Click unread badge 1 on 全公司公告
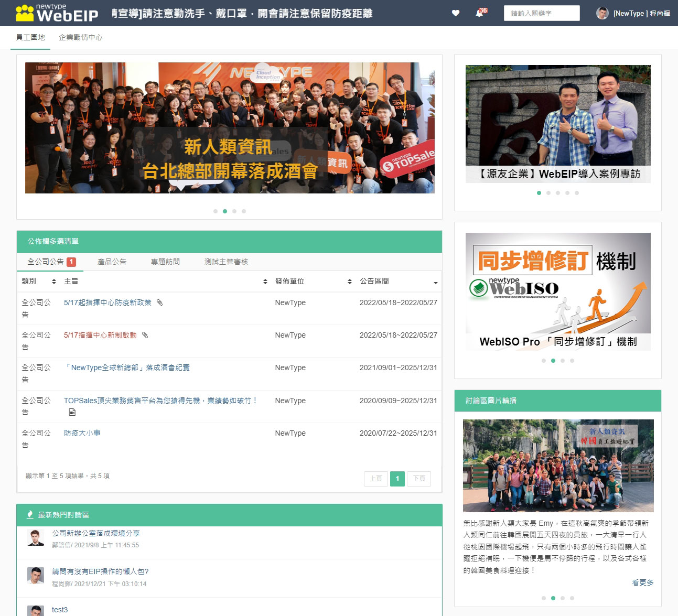678x616 pixels. coord(71,262)
